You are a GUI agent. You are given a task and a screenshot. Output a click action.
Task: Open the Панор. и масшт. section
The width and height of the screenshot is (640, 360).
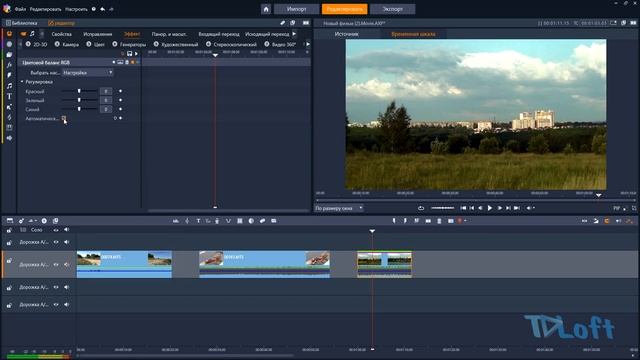pos(169,34)
